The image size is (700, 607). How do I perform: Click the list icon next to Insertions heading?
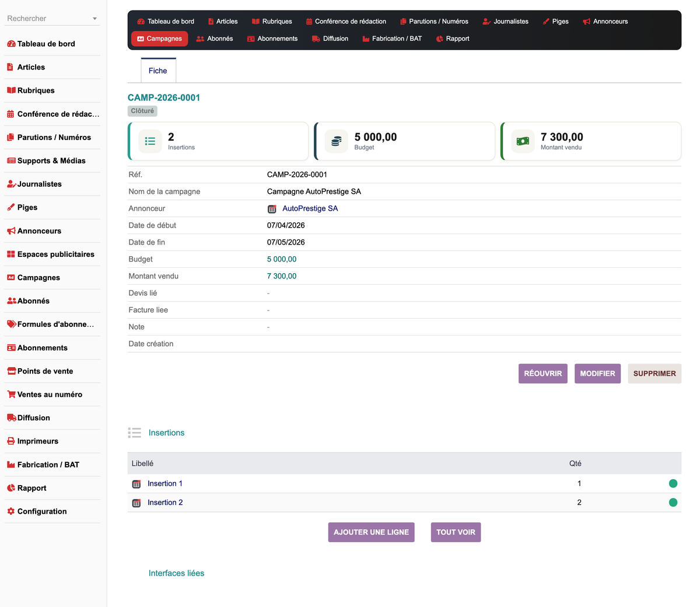135,432
